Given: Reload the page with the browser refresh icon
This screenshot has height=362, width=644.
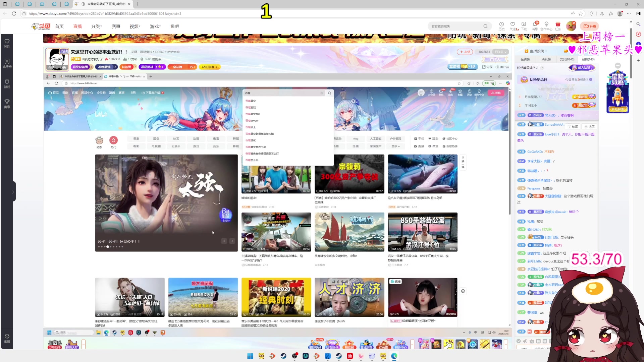Looking at the screenshot, I should [x=14, y=13].
